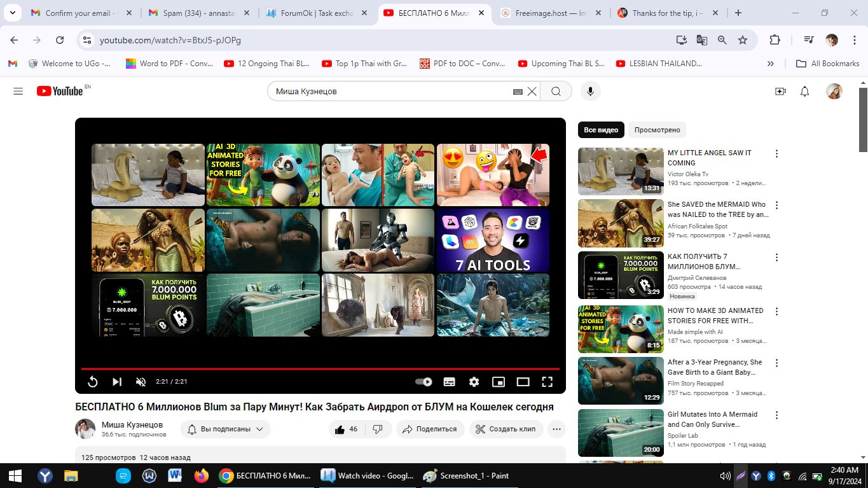Screen dimensions: 868x488
Task: Open Firefox from the taskbar
Action: pos(201,475)
